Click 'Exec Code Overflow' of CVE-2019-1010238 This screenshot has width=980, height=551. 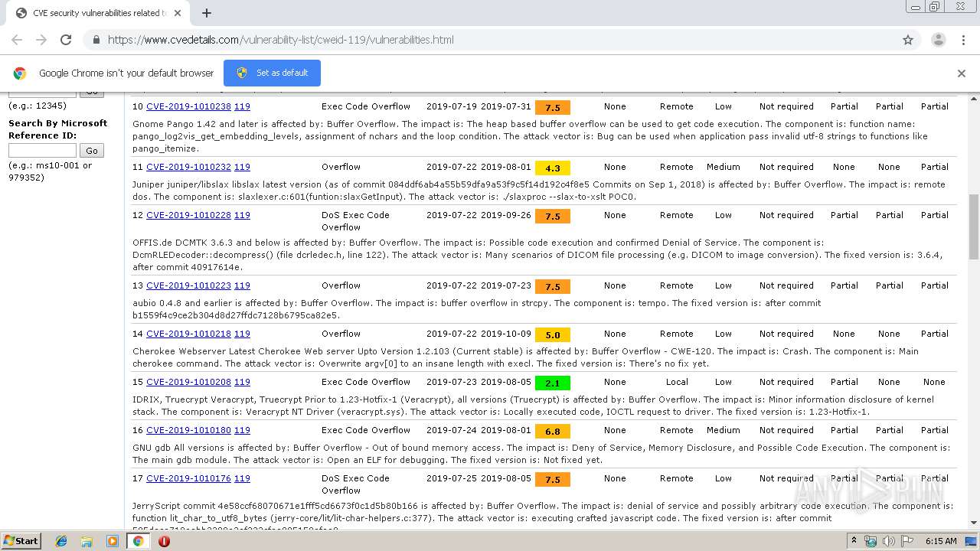point(366,107)
